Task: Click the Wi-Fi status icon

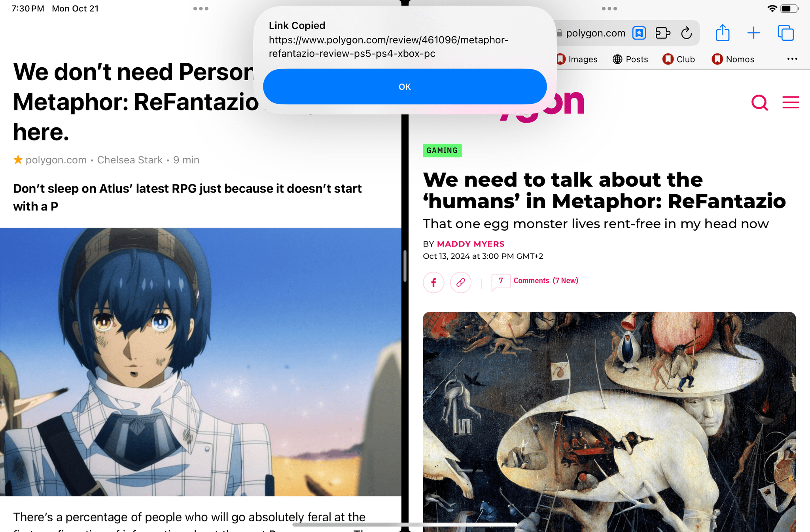Action: point(772,9)
